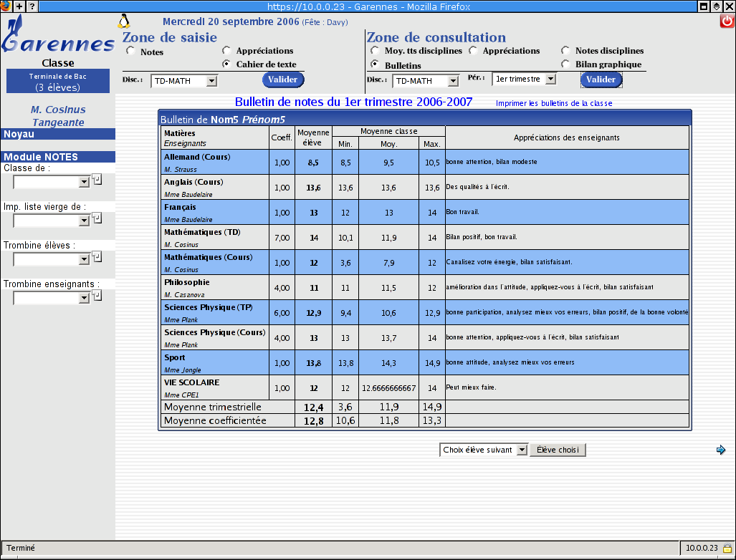
Task: Select the Moy. tts disciplines radio button
Action: pos(375,51)
